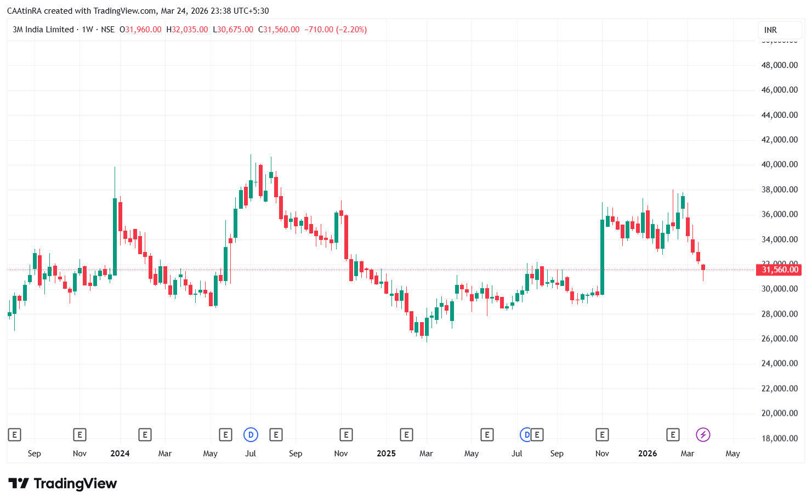Screen dimensions: 812x504
Task: Click the 18,000.00 price axis label
Action: pos(780,438)
